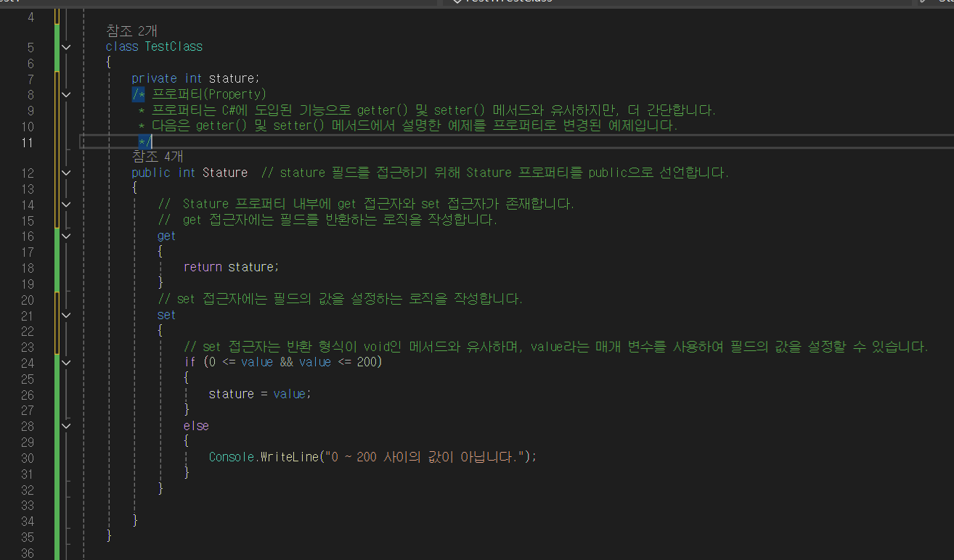Fold the else block on line 28
954x560 pixels.
(67, 426)
